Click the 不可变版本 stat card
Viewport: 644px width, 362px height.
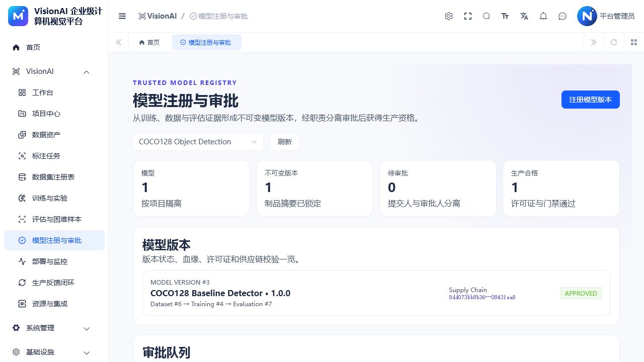tap(314, 188)
